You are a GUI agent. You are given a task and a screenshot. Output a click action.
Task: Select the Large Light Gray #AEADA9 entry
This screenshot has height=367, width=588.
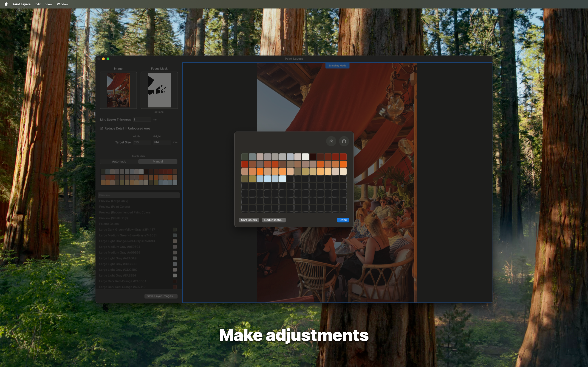pos(118,258)
